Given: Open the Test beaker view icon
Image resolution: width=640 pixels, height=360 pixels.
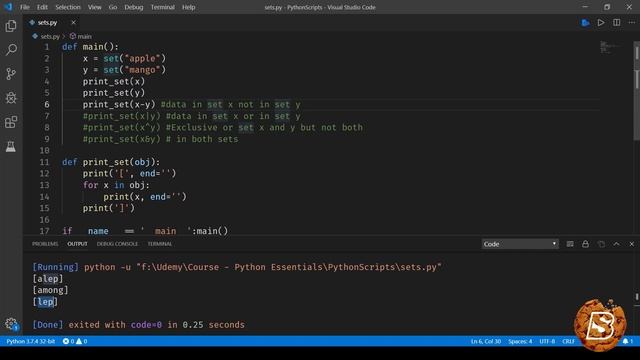Looking at the screenshot, I should [x=11, y=146].
